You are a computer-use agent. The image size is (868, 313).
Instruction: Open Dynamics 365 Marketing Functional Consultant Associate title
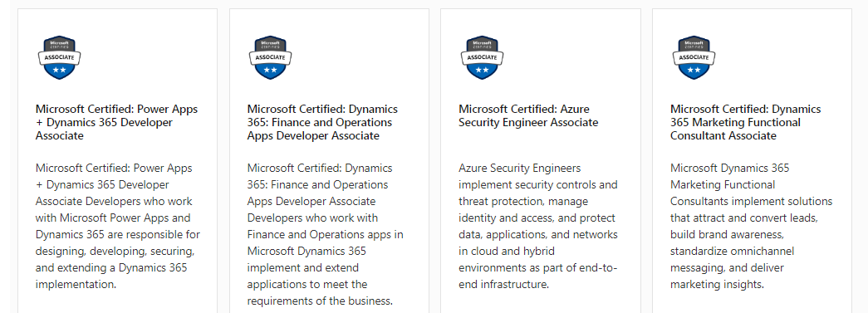(x=746, y=122)
